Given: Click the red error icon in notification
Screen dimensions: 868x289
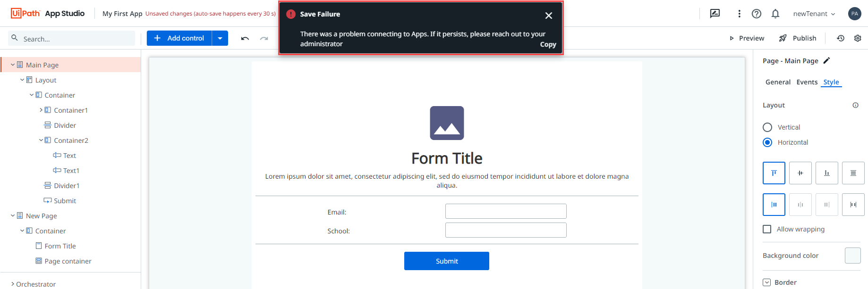Looking at the screenshot, I should (x=291, y=14).
